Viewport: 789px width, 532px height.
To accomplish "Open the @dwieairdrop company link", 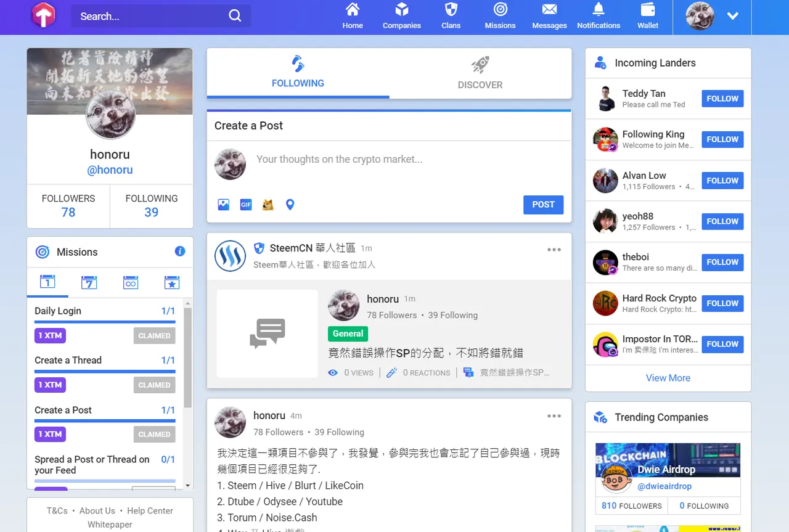I will coord(664,486).
